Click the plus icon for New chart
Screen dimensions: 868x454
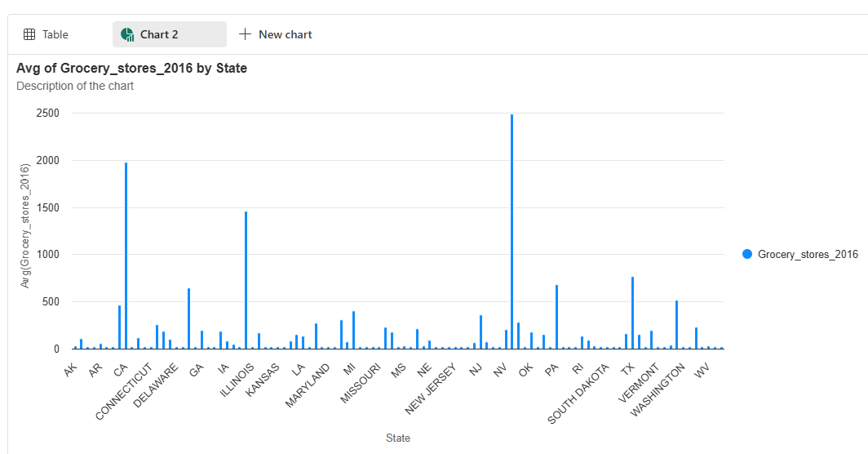click(245, 34)
